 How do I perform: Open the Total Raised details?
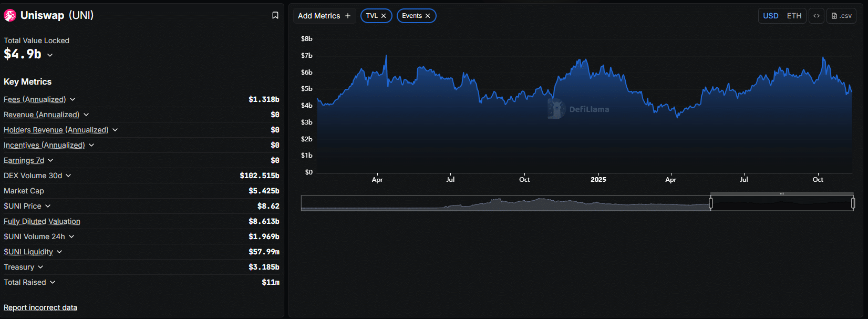tap(53, 282)
